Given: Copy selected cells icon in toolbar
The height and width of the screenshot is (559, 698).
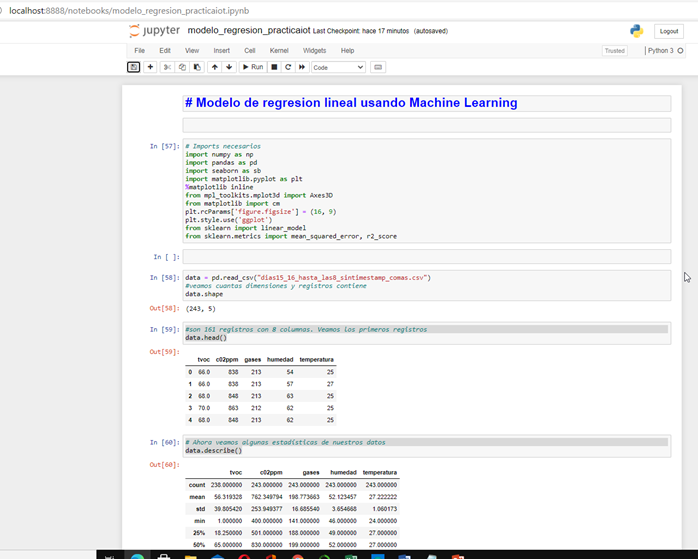Looking at the screenshot, I should [182, 67].
